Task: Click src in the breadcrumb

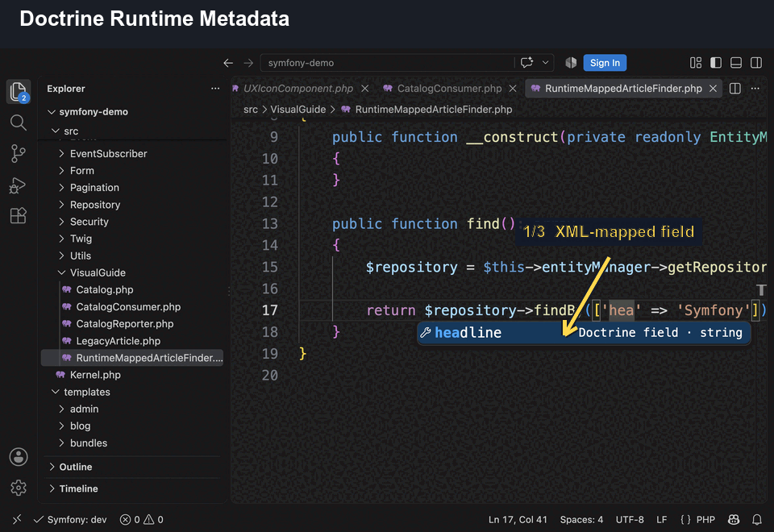Action: (250, 109)
